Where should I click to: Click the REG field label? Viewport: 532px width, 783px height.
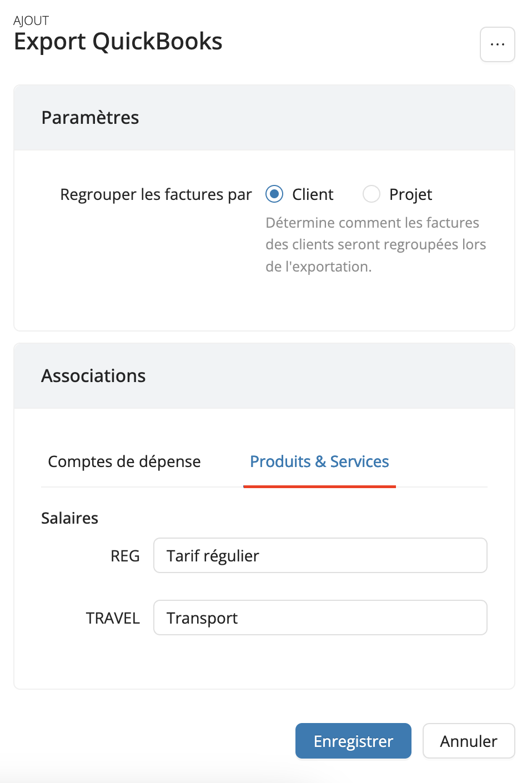125,556
